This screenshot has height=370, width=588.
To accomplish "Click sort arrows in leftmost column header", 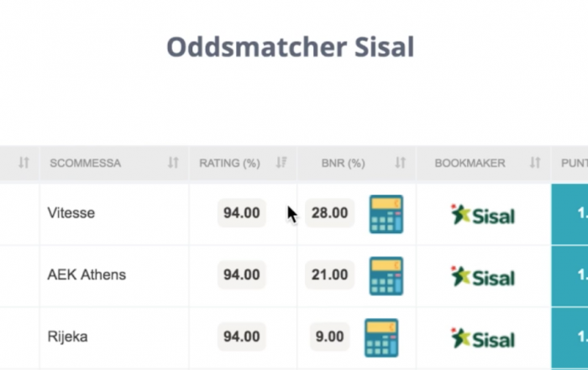I will (24, 163).
